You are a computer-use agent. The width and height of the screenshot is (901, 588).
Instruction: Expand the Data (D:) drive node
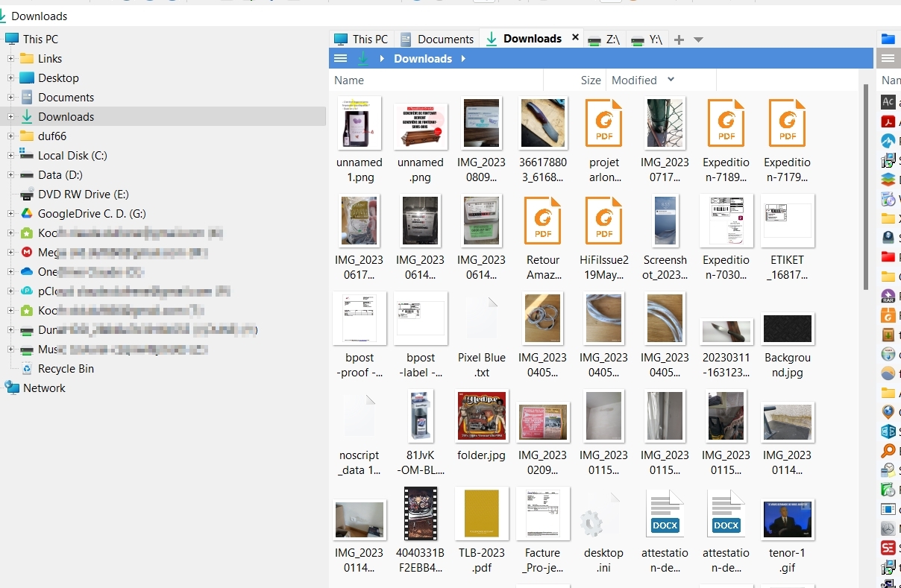(x=11, y=175)
